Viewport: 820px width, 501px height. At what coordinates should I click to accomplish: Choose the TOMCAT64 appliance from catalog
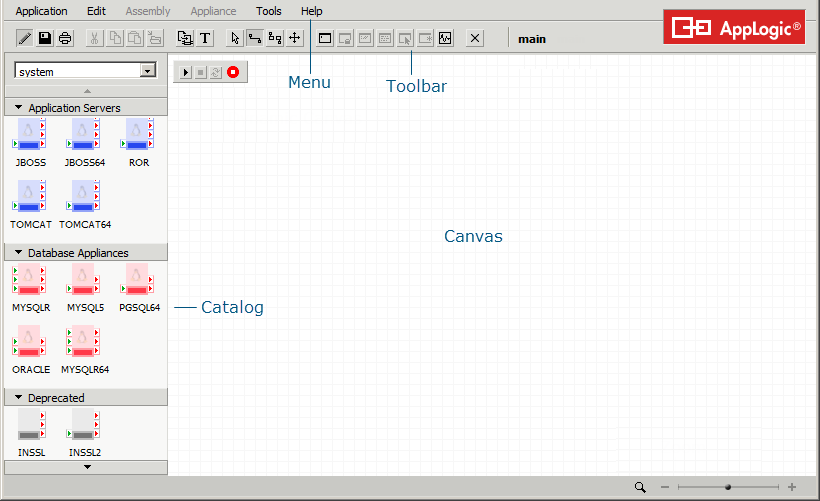click(85, 199)
